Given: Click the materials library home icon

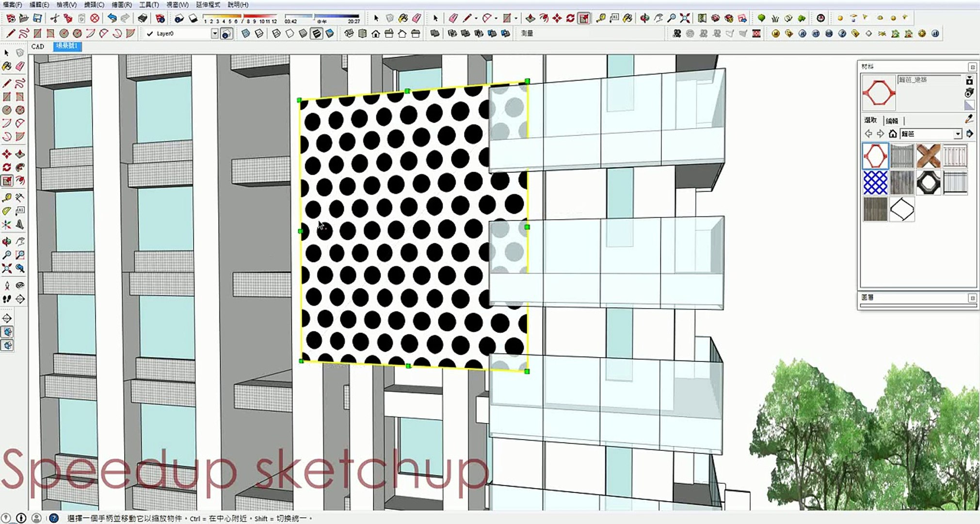Looking at the screenshot, I should click(x=893, y=133).
